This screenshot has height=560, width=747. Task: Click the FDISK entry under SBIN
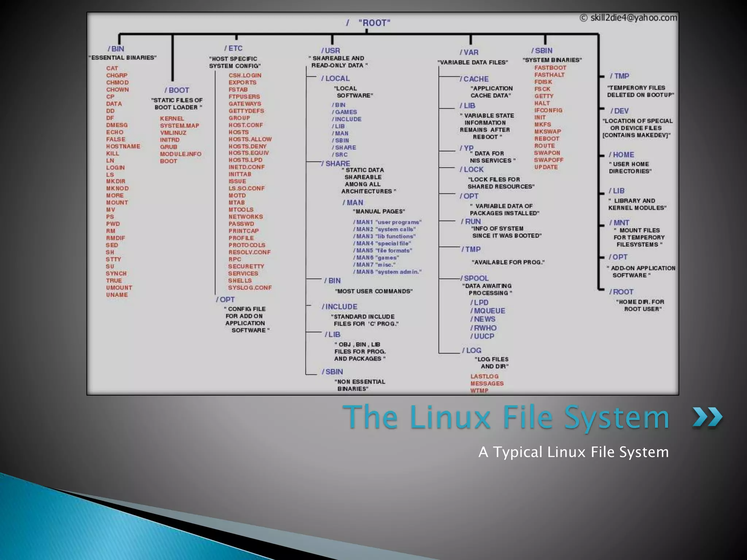(543, 82)
